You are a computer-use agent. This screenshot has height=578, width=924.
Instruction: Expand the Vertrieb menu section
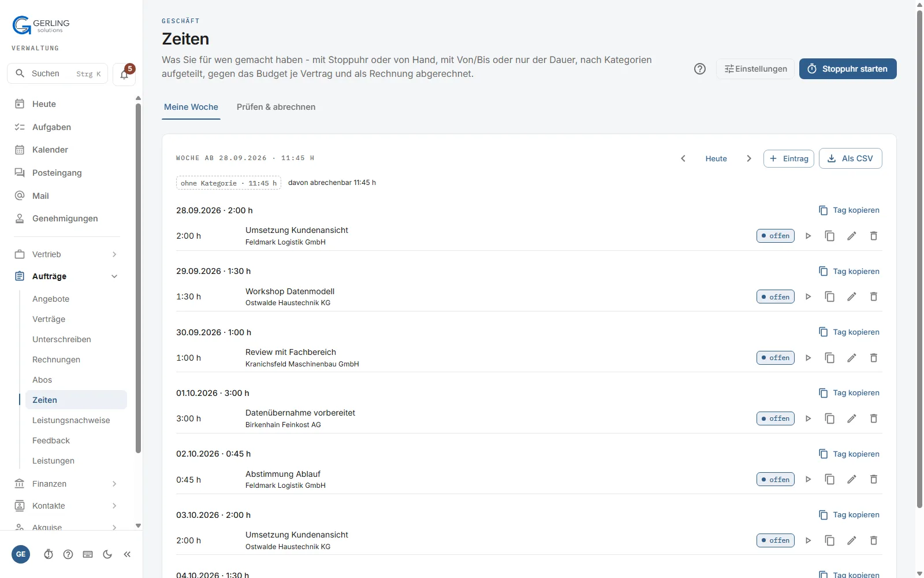click(x=67, y=254)
